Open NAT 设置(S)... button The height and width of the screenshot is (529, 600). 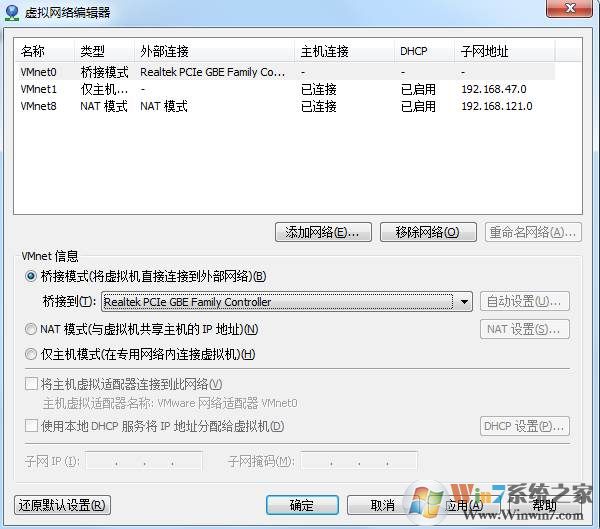[525, 329]
